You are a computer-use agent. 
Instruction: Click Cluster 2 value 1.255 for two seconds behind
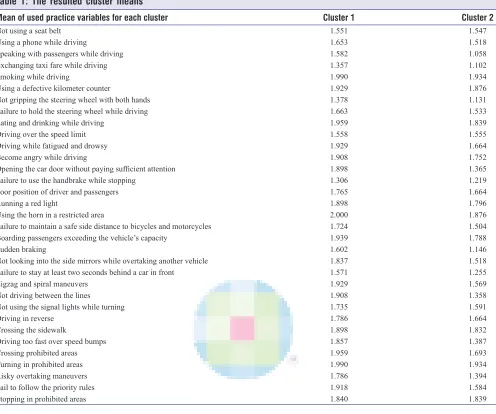[477, 273]
